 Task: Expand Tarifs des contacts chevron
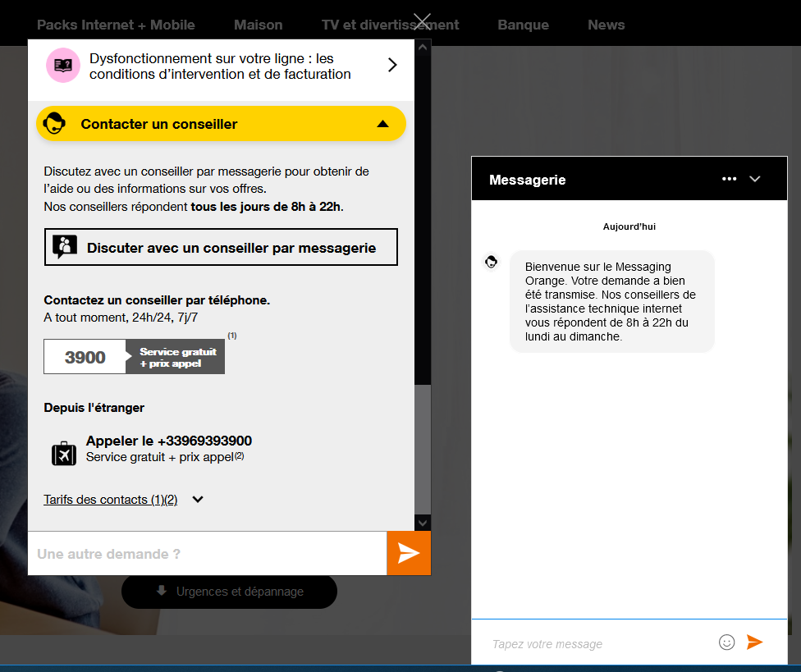click(198, 500)
